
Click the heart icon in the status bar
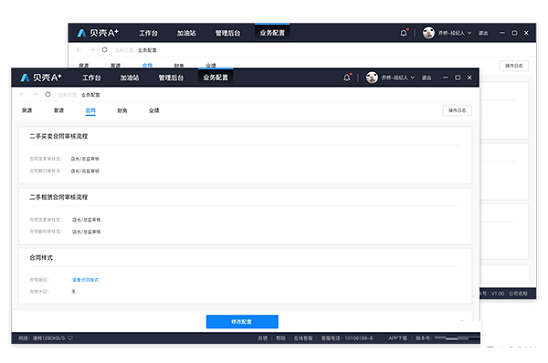click(70, 338)
